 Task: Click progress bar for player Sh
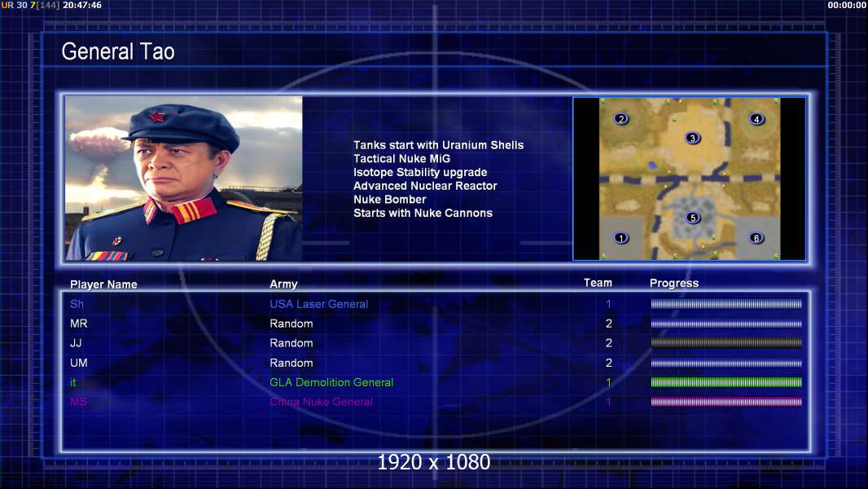click(726, 304)
